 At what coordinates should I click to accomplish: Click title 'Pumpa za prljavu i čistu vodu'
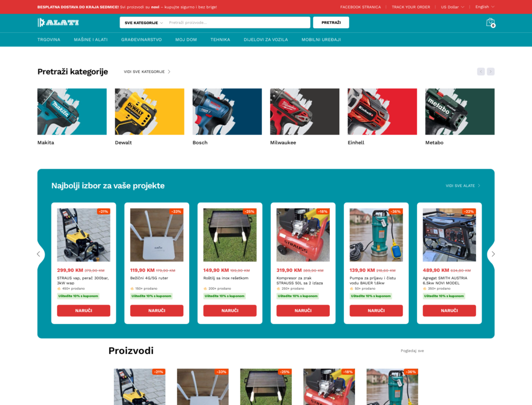373,280
